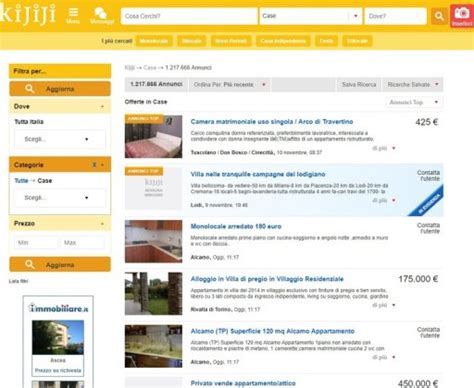Click the upper Aggiorna button under Filtra per
The width and height of the screenshot is (474, 388).
(60, 89)
